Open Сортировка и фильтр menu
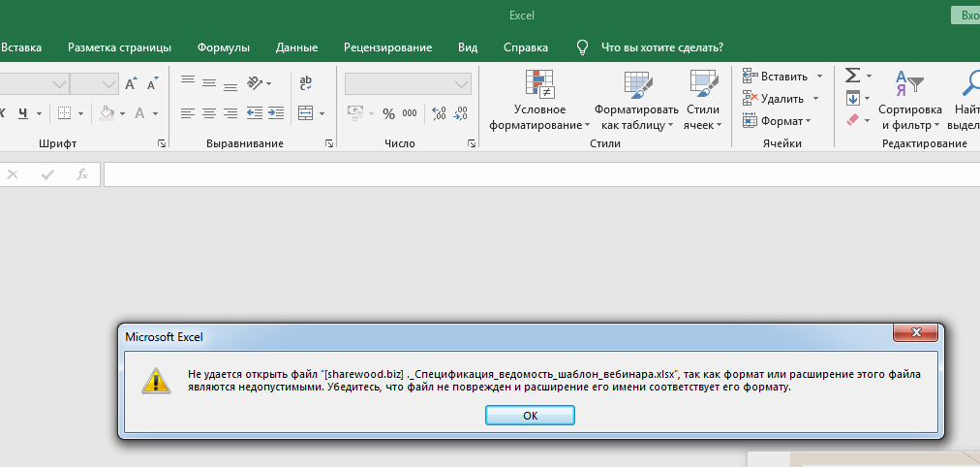The height and width of the screenshot is (467, 980). (909, 100)
